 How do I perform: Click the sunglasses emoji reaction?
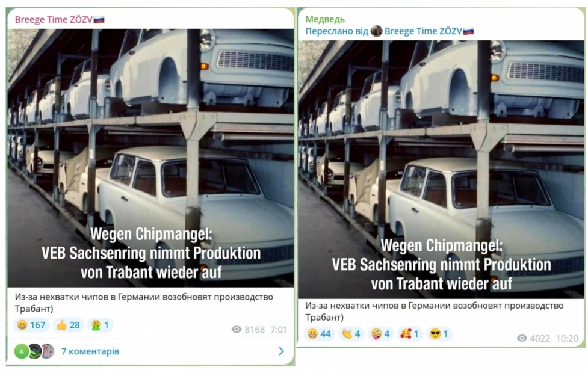(439, 334)
